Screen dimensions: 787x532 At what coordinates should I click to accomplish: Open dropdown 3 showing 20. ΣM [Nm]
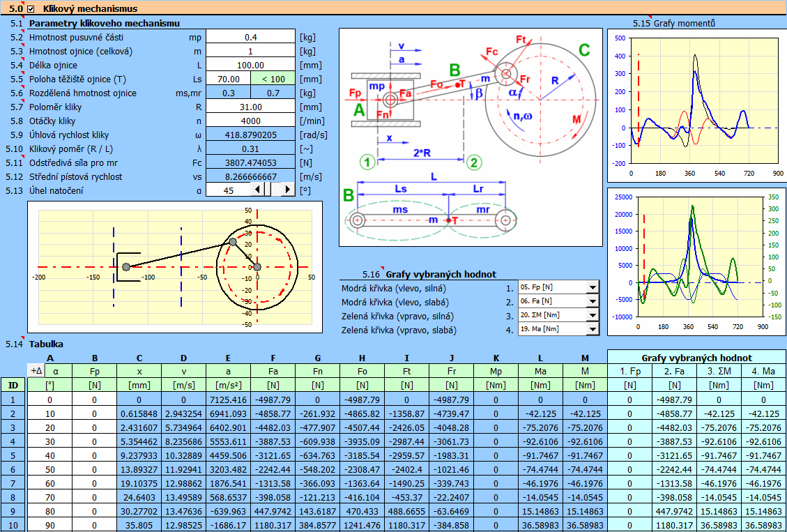(593, 316)
